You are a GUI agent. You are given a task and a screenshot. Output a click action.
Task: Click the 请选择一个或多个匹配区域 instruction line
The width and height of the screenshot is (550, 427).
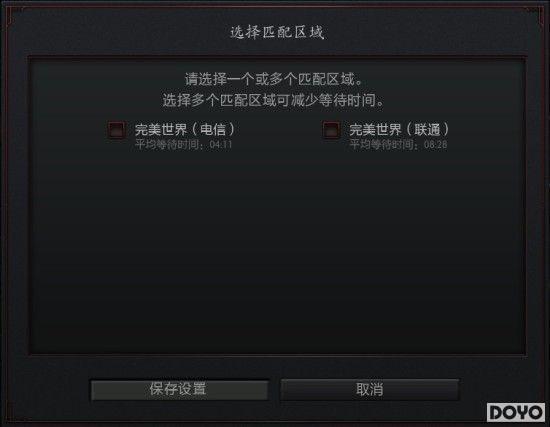274,79
